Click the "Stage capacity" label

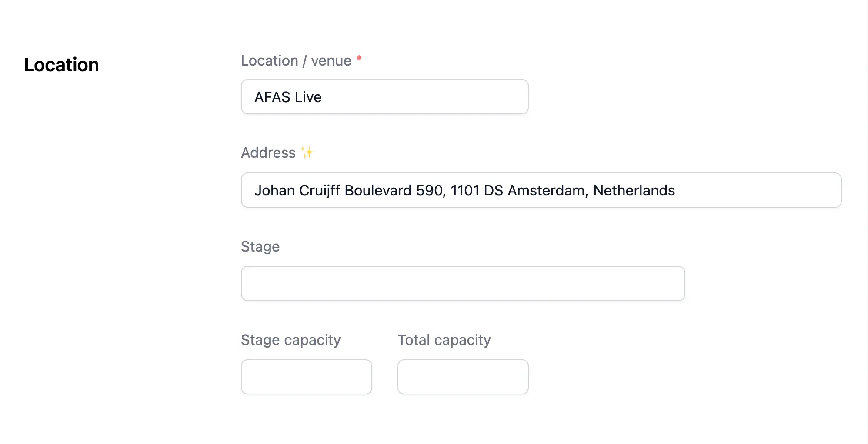[290, 340]
